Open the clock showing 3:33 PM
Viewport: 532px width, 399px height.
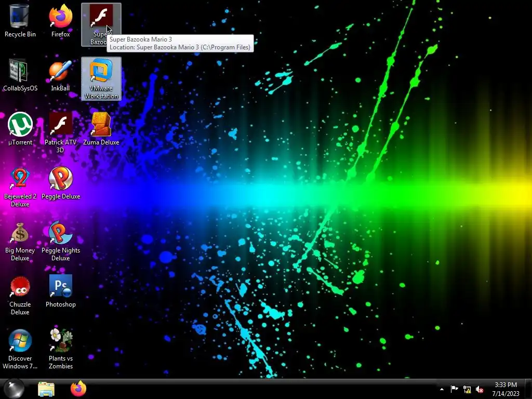(506, 389)
